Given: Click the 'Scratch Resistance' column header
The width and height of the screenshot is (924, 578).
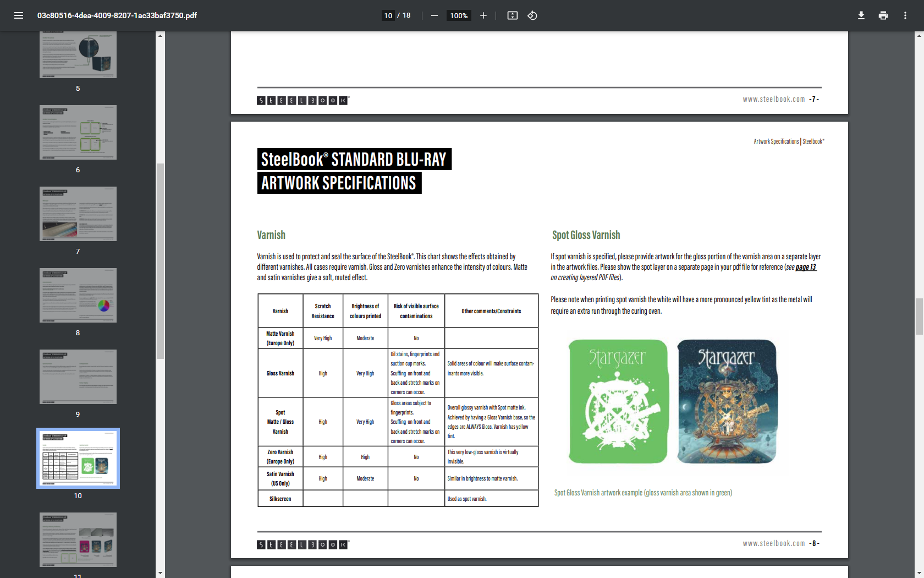Looking at the screenshot, I should 323,311.
